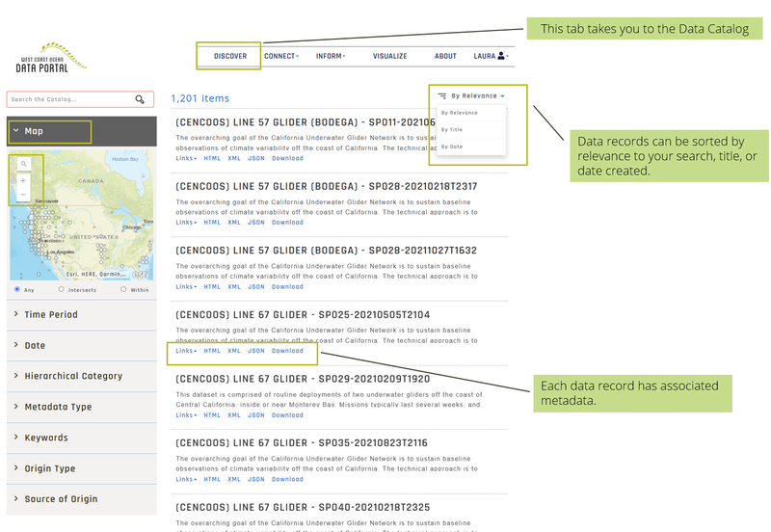Click the sort lines icon beside By Relevance
This screenshot has width=771, height=532.
tap(442, 95)
